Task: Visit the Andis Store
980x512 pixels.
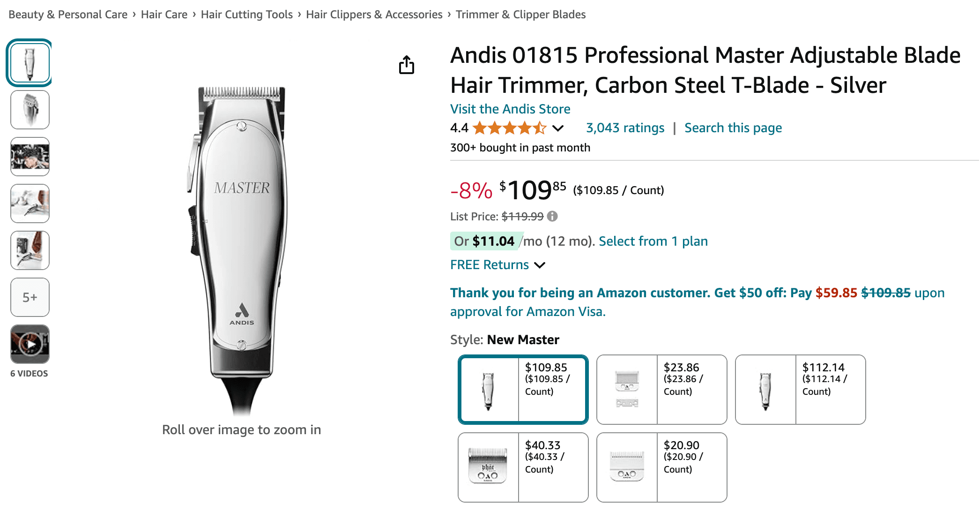Action: pyautogui.click(x=510, y=109)
